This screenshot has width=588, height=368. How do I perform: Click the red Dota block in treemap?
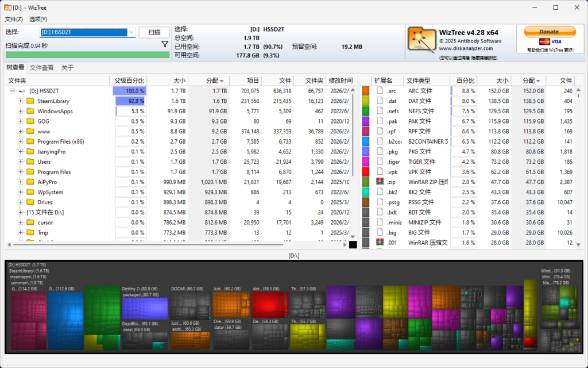coord(270,305)
